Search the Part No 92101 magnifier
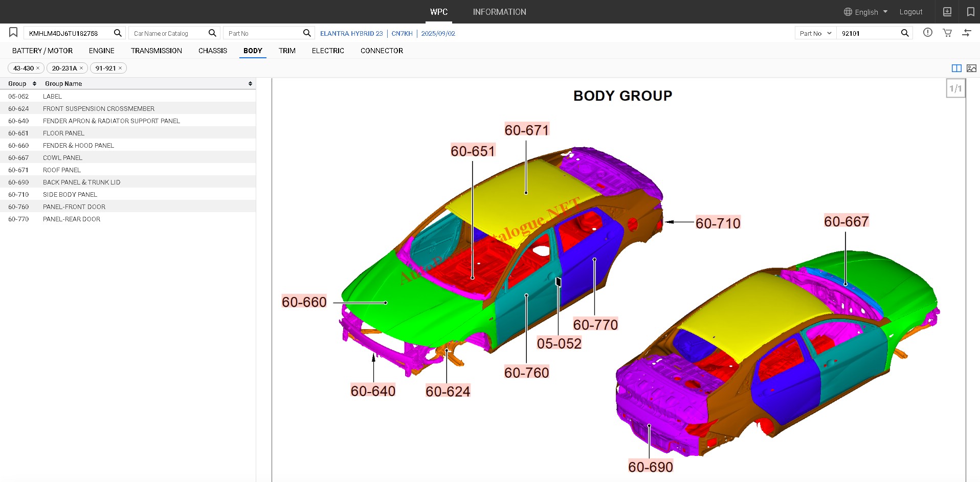980x482 pixels. click(x=905, y=33)
